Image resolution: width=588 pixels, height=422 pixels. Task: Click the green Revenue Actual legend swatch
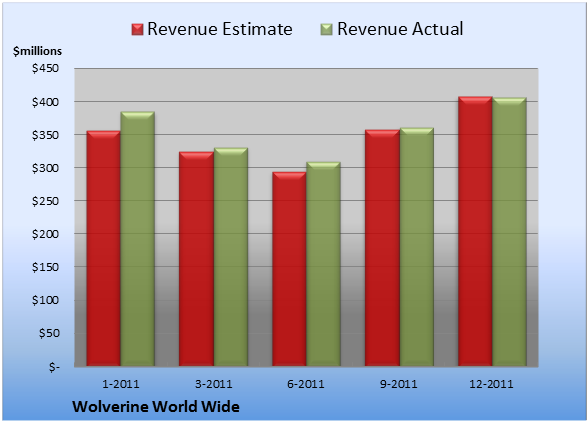pyautogui.click(x=327, y=30)
